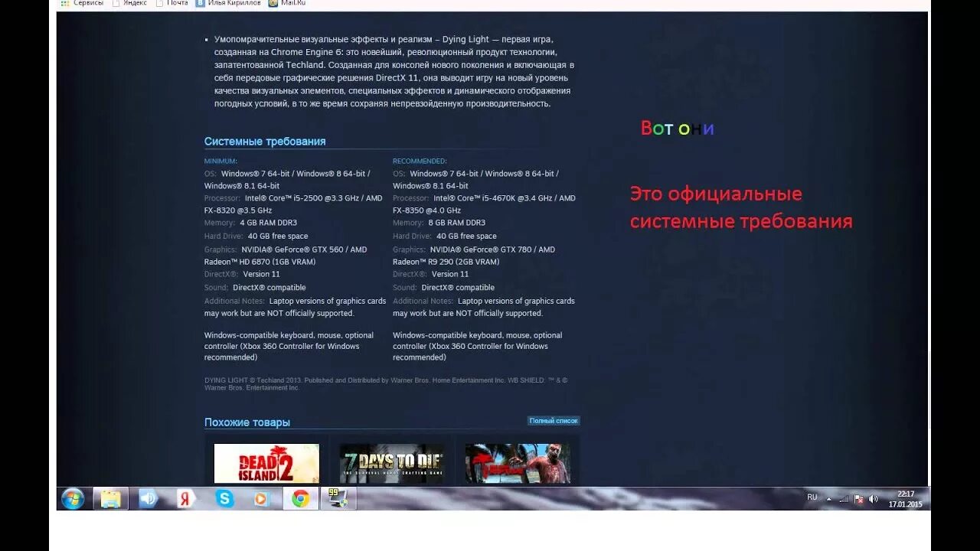Click the Системные требования heading
Screen dimensions: 980x551
click(265, 142)
